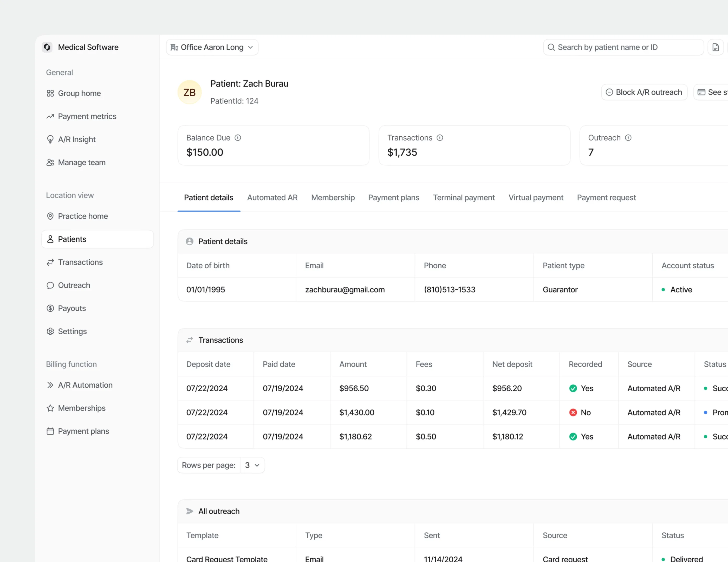This screenshot has width=728, height=562.
Task: Open Memberships in the sidebar
Action: click(x=82, y=408)
